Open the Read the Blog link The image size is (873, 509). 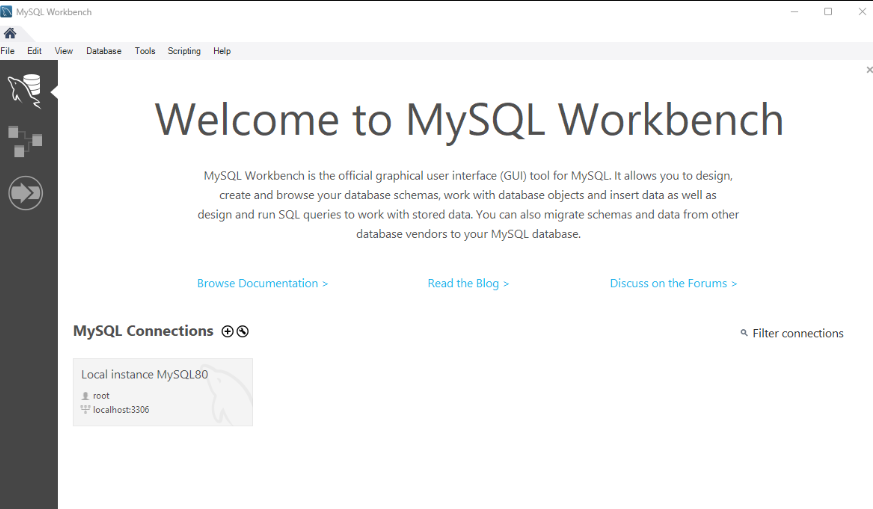coord(468,284)
